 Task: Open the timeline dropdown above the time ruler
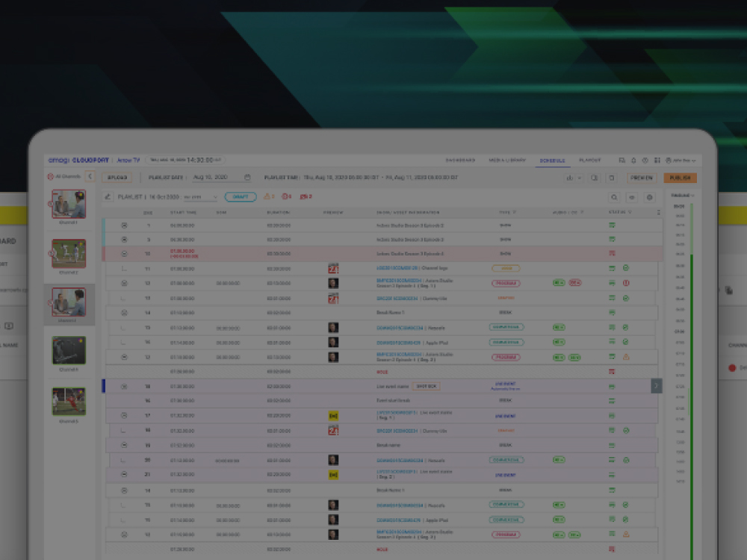[x=682, y=195]
